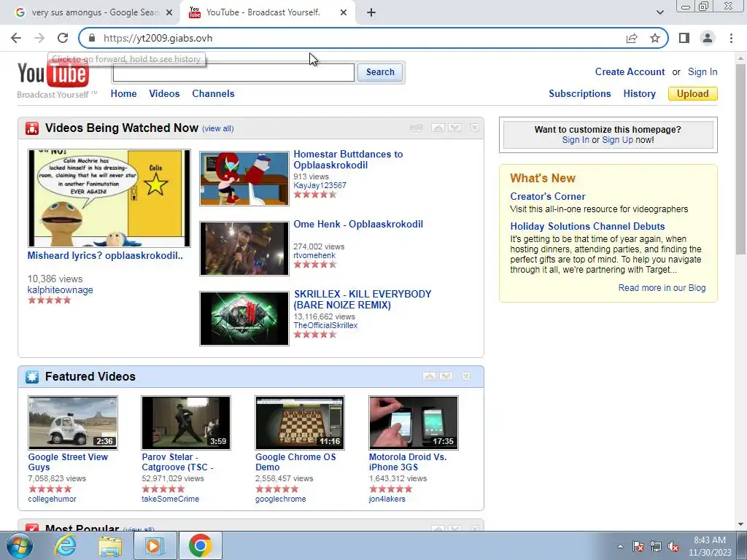Open the tab search dropdown arrow
Viewport: 747px width, 560px height.
tap(659, 12)
